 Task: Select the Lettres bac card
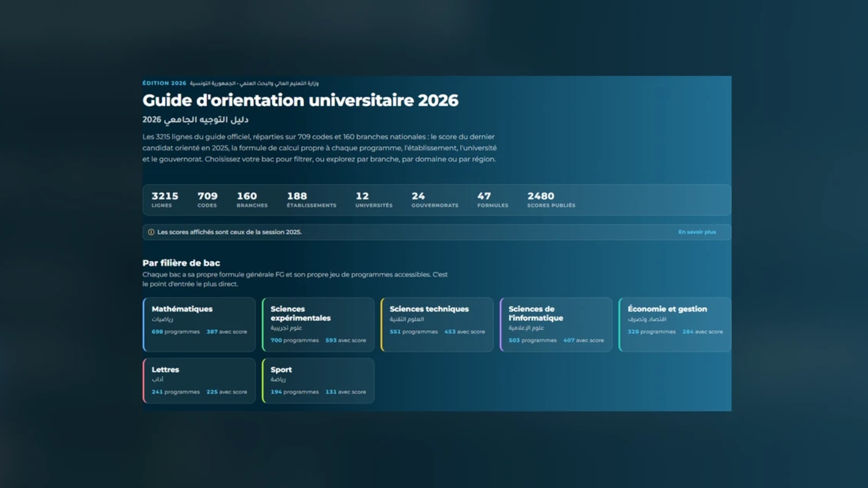(x=199, y=381)
